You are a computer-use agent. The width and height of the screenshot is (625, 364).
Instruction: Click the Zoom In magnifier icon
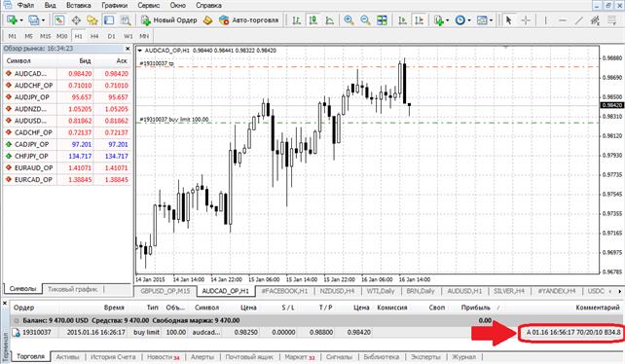pos(349,19)
